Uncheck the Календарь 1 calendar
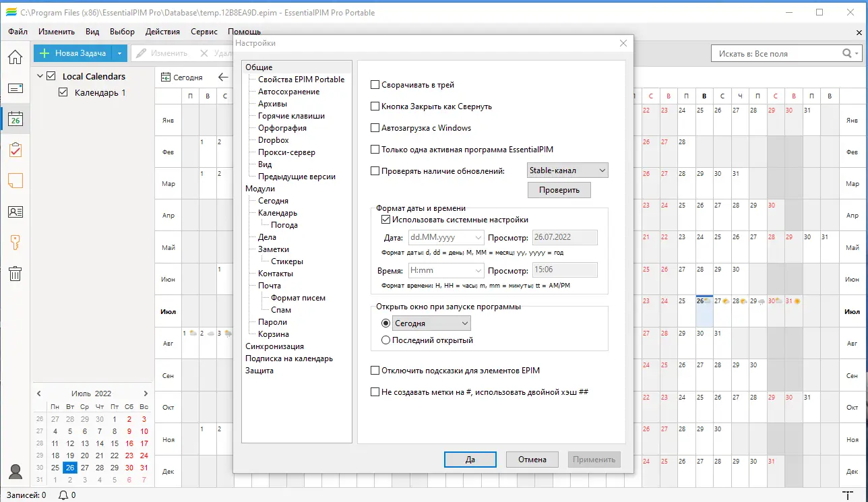This screenshot has width=868, height=502. pos(63,92)
